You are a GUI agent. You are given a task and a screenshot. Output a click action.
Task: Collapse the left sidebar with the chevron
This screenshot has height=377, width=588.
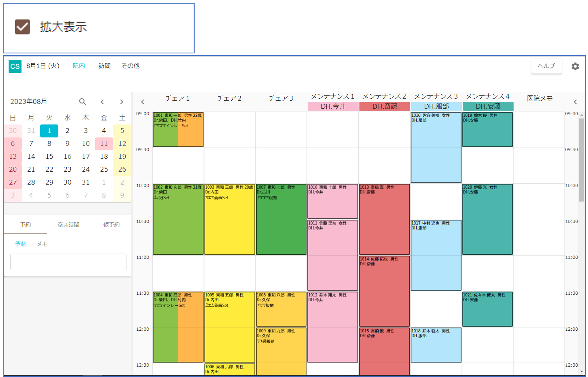click(x=143, y=102)
